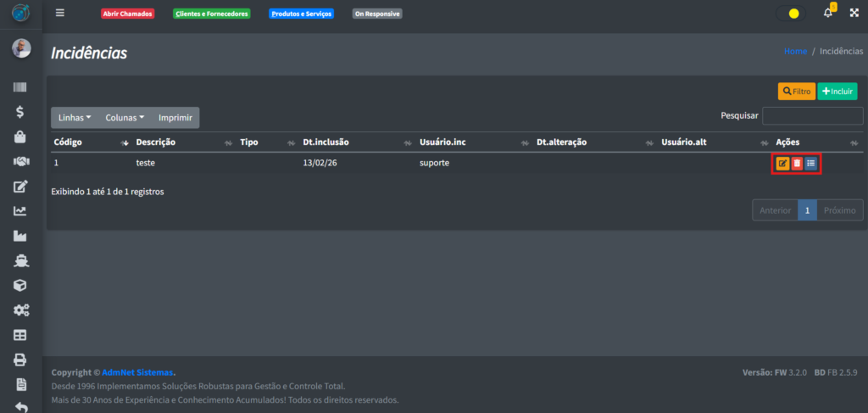Select the printer icon in the sidebar
The image size is (868, 413).
[x=20, y=360]
